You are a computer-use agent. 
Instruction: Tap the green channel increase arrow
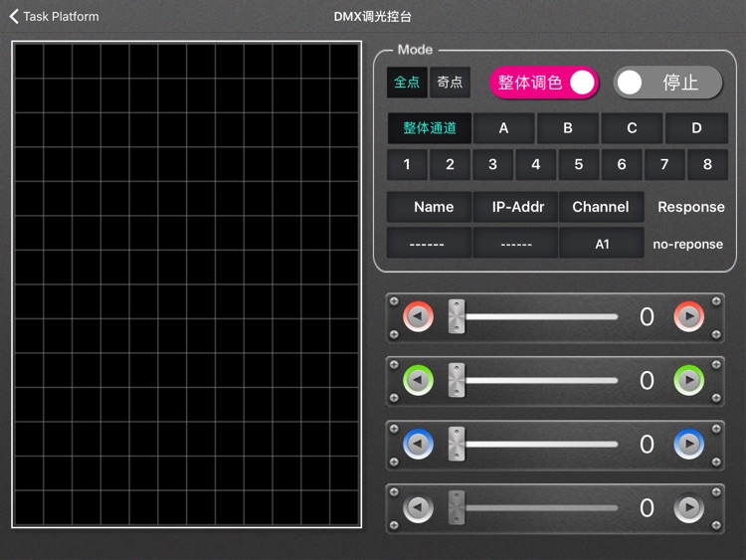(x=688, y=380)
